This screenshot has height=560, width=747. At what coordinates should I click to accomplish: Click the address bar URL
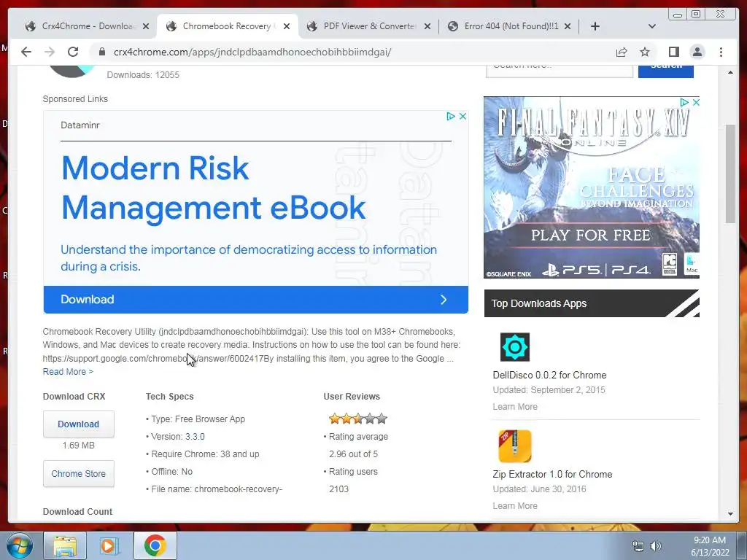[x=252, y=52]
